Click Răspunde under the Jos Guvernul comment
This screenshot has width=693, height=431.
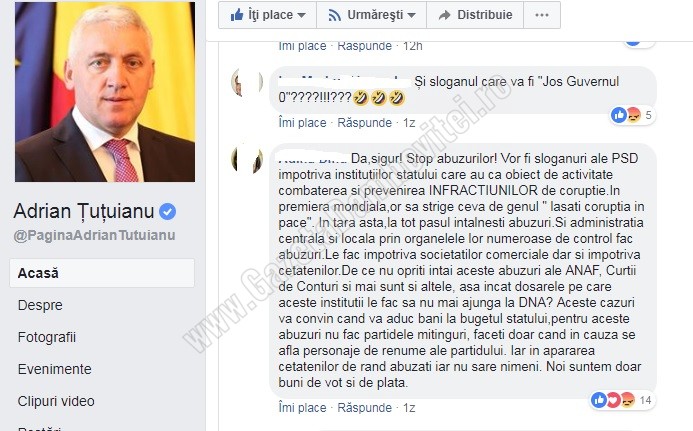365,122
